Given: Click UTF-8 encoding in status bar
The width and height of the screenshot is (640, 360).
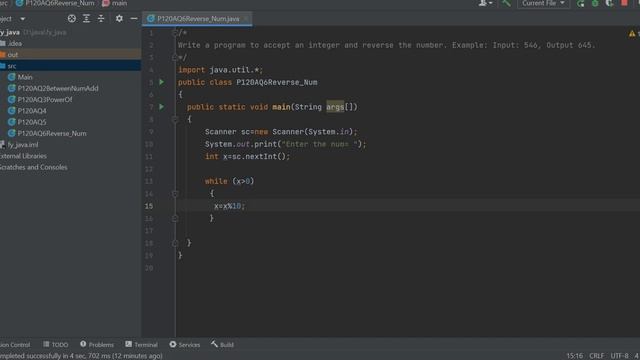Looking at the screenshot, I should 620,356.
